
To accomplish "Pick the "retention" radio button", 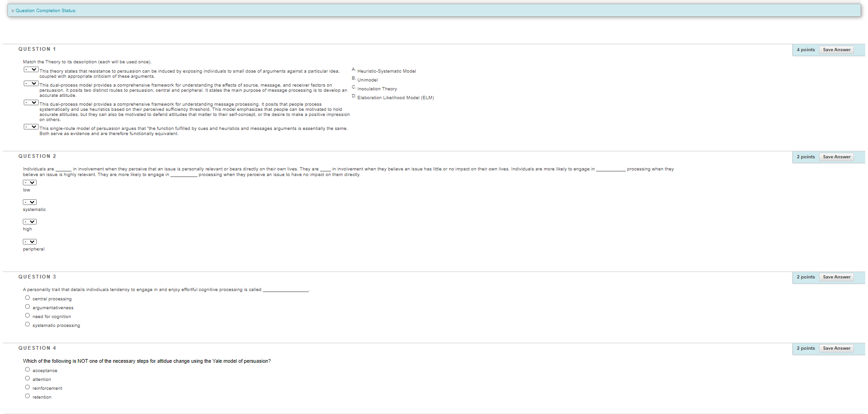I will pos(27,396).
